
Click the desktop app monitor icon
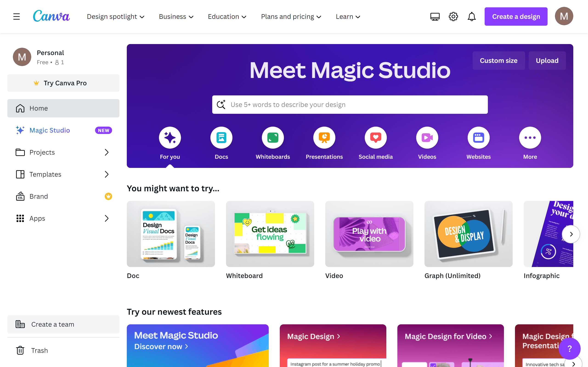tap(435, 17)
